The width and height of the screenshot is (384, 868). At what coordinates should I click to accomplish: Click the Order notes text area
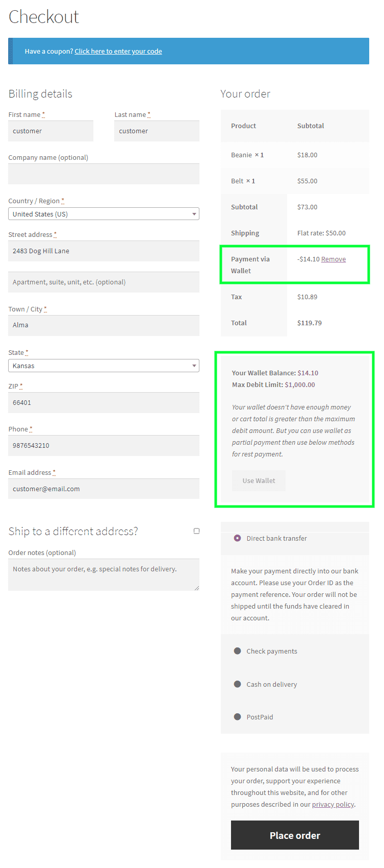coord(104,574)
